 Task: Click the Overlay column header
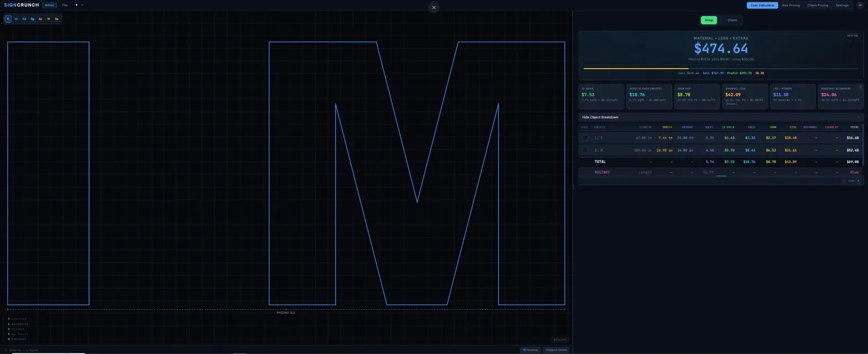[831, 127]
